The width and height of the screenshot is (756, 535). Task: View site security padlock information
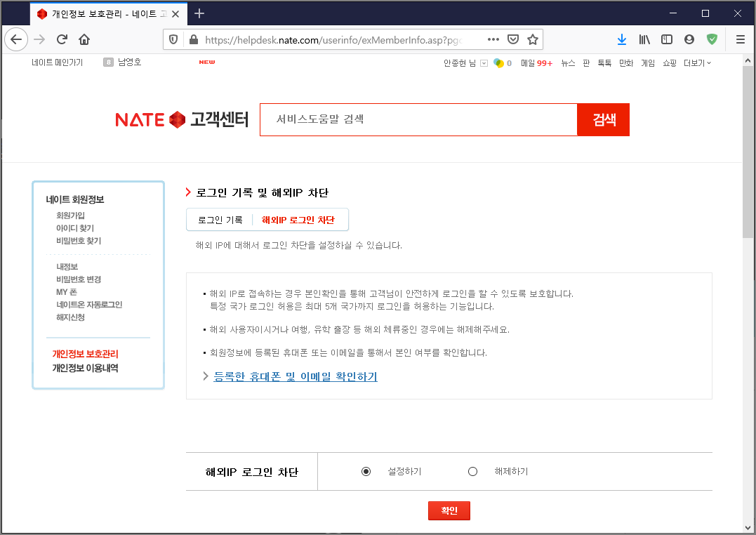point(193,39)
